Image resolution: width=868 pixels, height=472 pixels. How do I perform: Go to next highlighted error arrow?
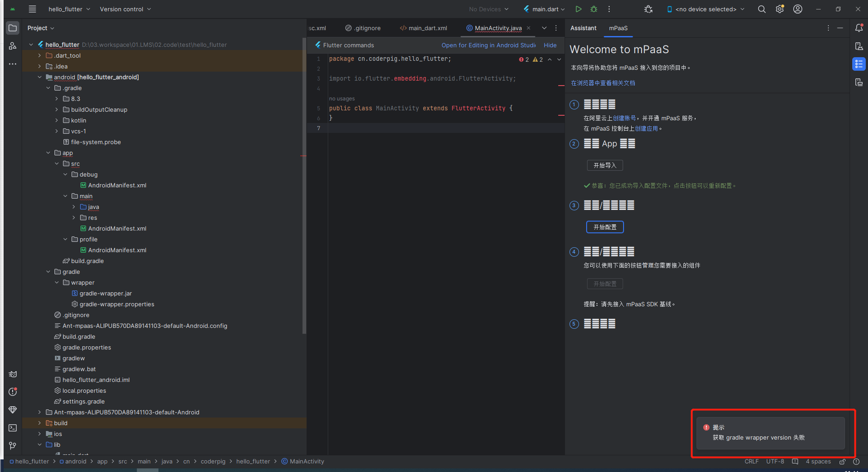(x=559, y=59)
